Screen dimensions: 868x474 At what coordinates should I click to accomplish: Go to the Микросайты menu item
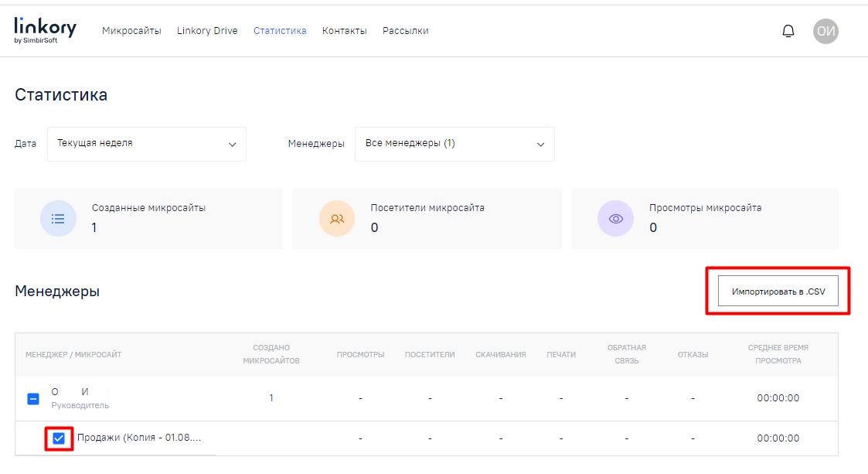coord(131,31)
